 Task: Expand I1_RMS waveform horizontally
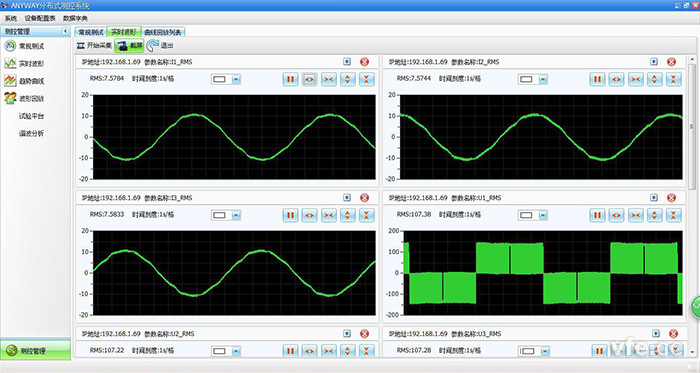(309, 79)
